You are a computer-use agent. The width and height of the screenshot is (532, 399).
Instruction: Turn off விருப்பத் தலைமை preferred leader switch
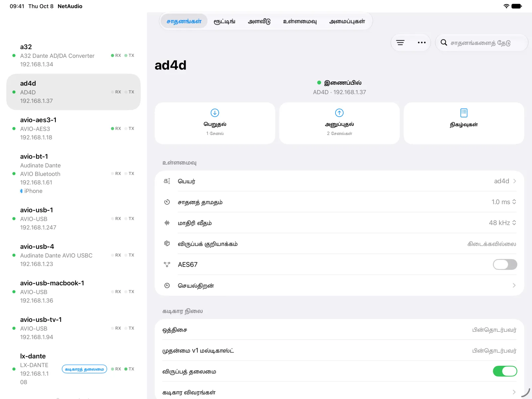(505, 371)
